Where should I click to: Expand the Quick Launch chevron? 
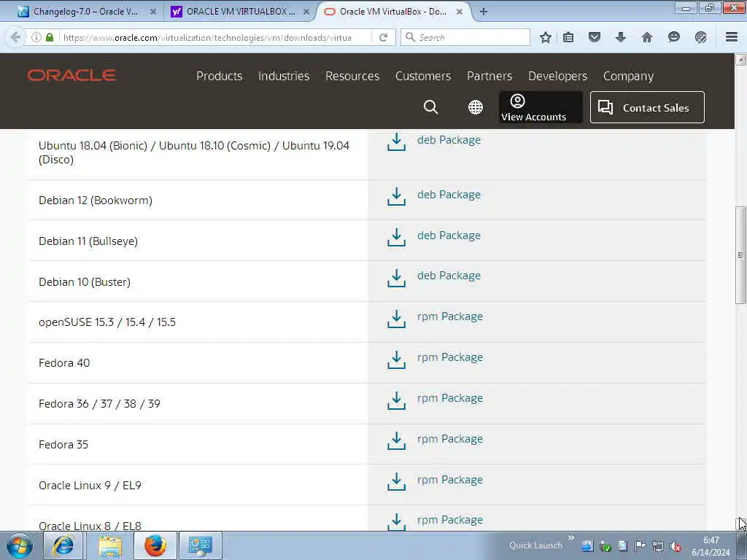pos(570,538)
